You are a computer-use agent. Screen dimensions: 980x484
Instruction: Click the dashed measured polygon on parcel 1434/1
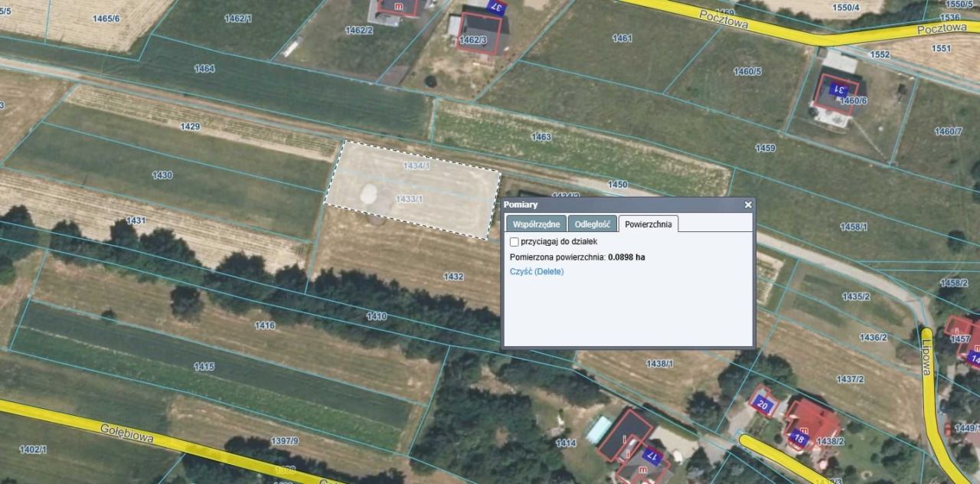coord(413,189)
